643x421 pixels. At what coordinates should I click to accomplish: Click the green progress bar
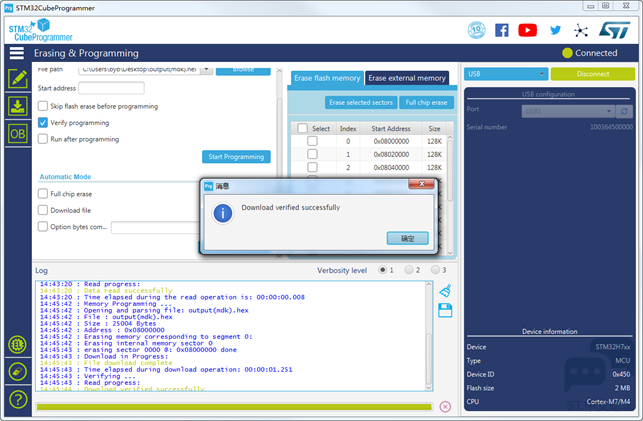[234, 407]
